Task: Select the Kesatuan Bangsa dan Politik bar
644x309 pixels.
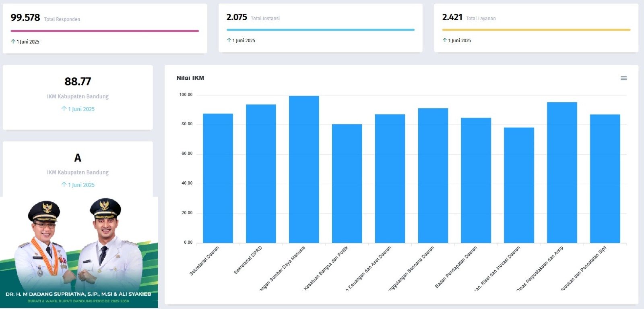Action: tap(347, 183)
